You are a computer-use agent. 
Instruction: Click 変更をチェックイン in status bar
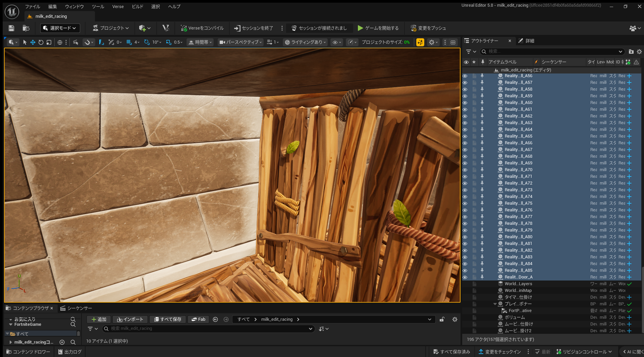[x=499, y=352]
